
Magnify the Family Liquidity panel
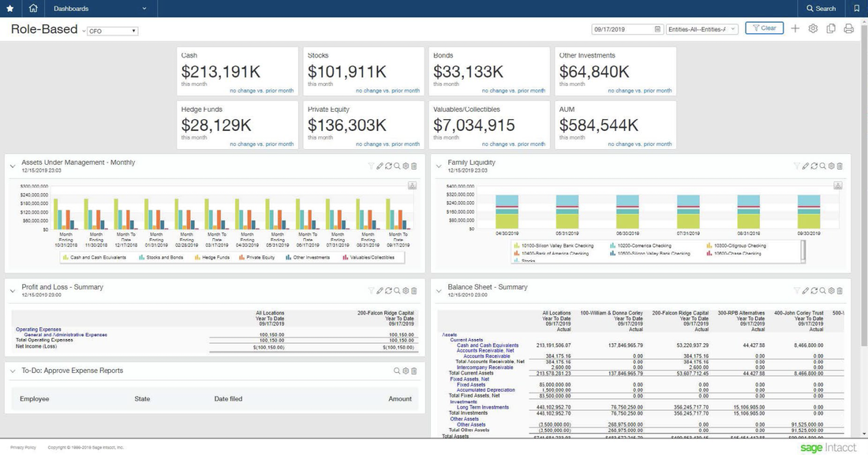tap(822, 166)
